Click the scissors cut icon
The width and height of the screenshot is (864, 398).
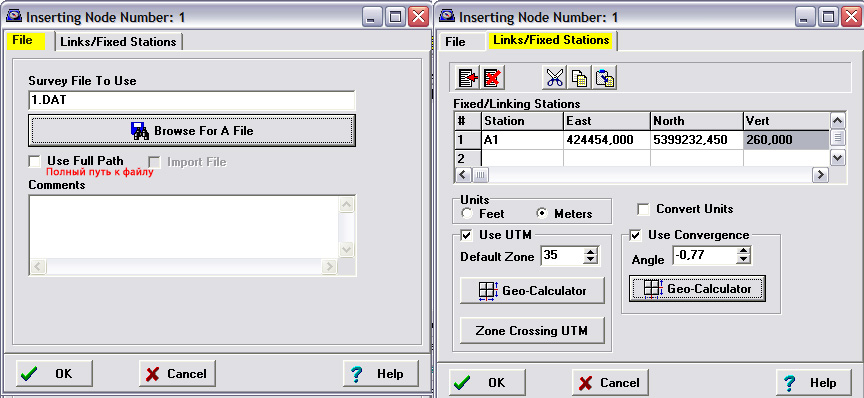pos(554,78)
